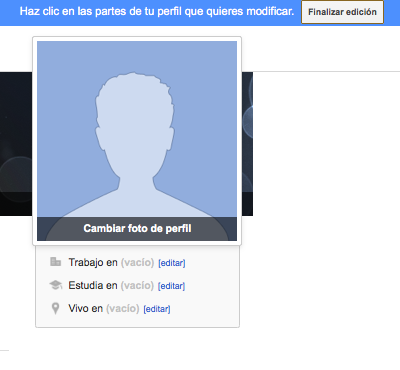Click the '(vacío)' placeholder beside Trabajo en

[137, 263]
